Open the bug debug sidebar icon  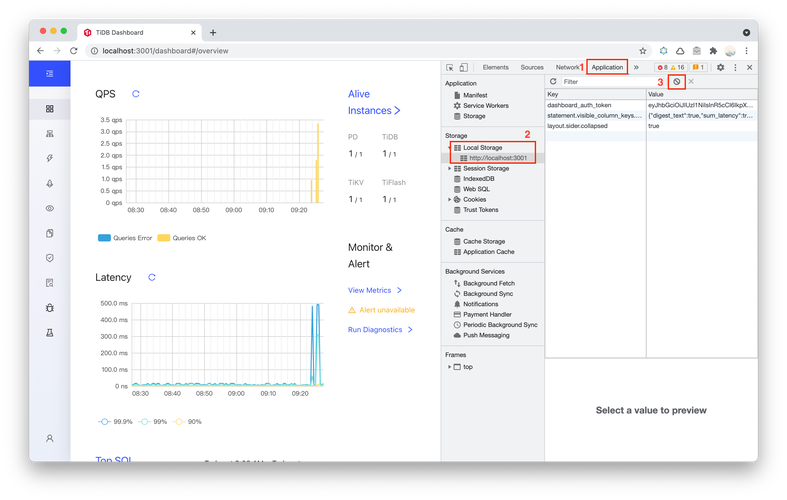49,307
